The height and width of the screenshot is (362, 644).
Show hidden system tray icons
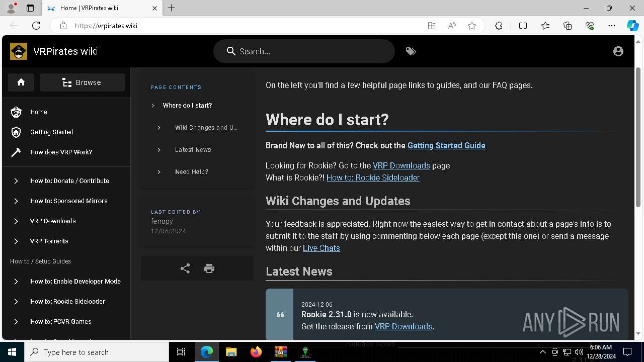pos(542,352)
